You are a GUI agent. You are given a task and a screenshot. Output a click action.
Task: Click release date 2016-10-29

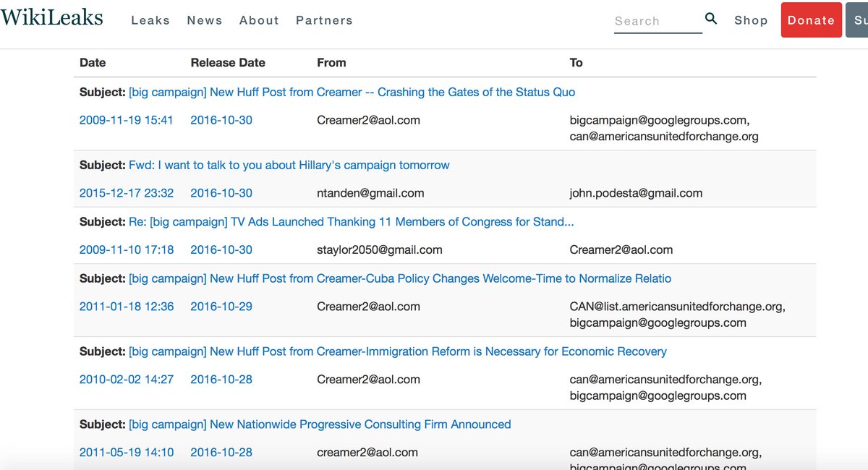tap(221, 307)
